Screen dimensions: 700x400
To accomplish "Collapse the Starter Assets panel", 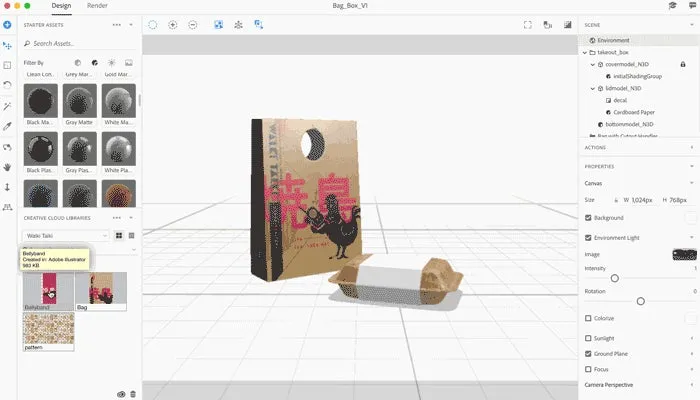I will [x=131, y=25].
